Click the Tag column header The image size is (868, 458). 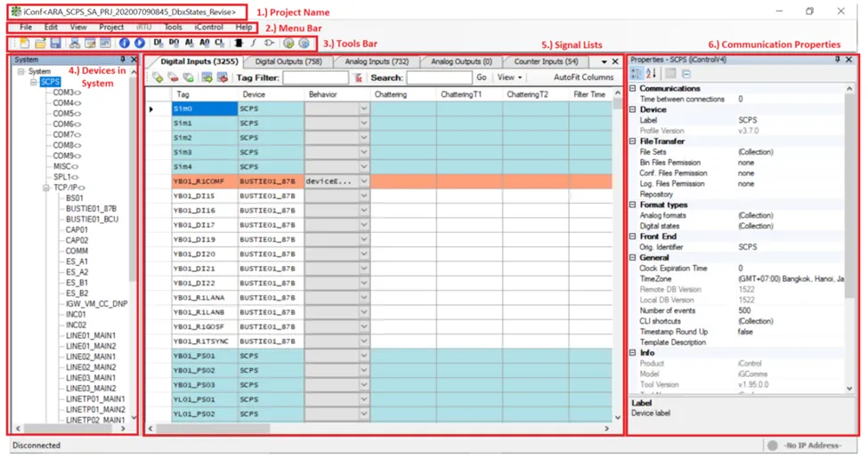205,94
